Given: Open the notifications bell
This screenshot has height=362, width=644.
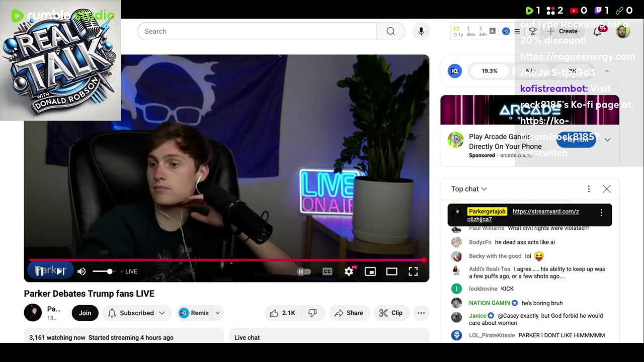Looking at the screenshot, I should (x=597, y=31).
